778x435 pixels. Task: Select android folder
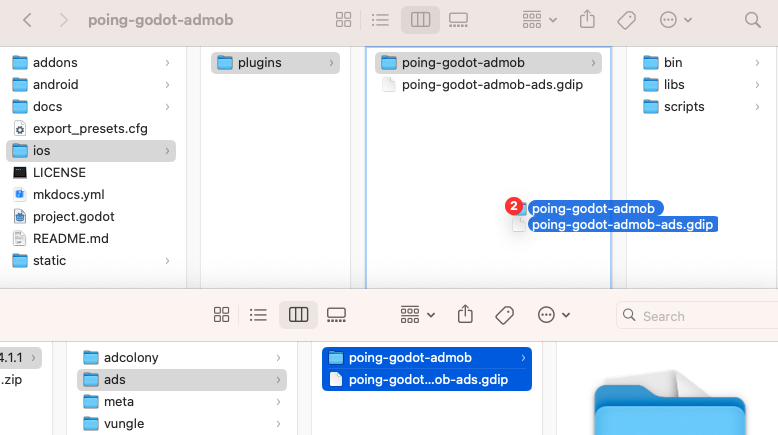tap(91, 85)
